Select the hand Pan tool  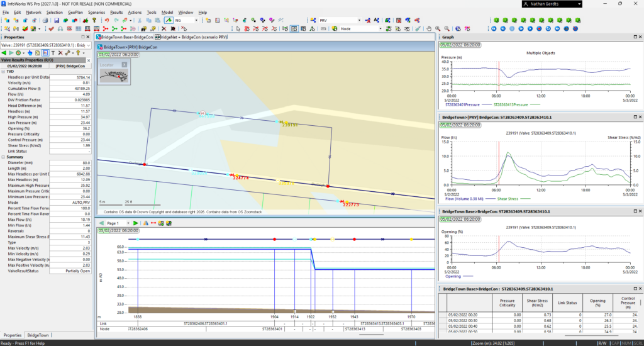coord(429,29)
